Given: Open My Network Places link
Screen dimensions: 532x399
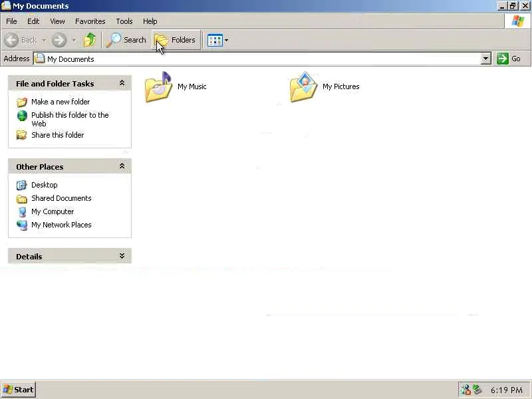Looking at the screenshot, I should pos(61,225).
